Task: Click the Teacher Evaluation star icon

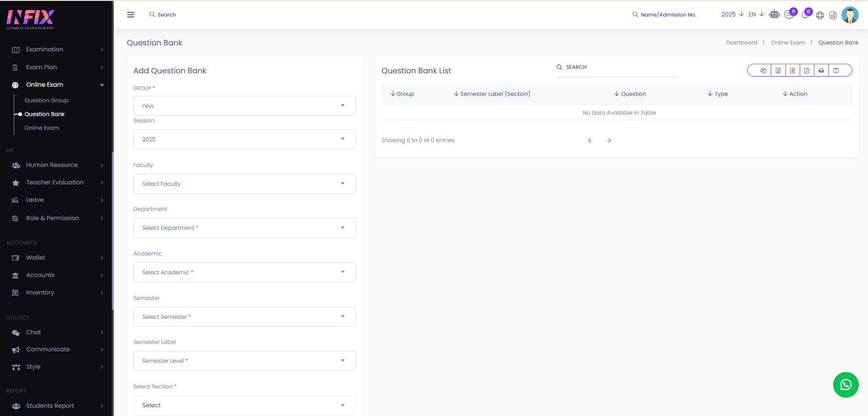Action: point(16,183)
